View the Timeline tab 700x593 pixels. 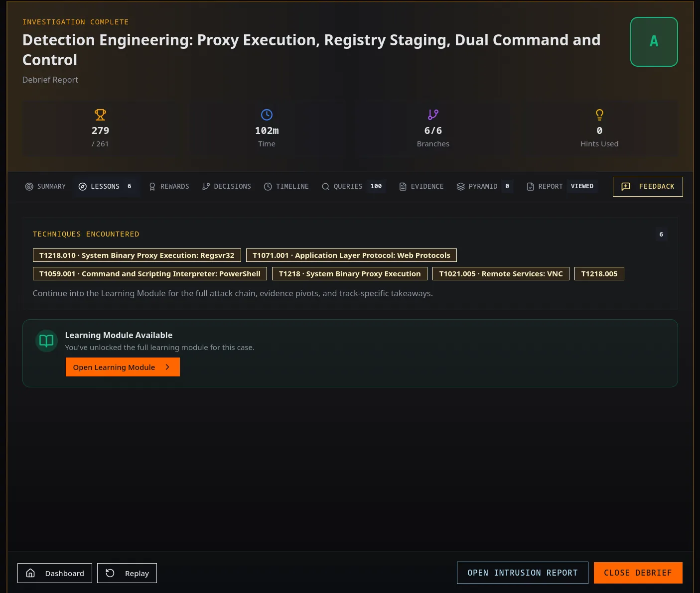286,186
